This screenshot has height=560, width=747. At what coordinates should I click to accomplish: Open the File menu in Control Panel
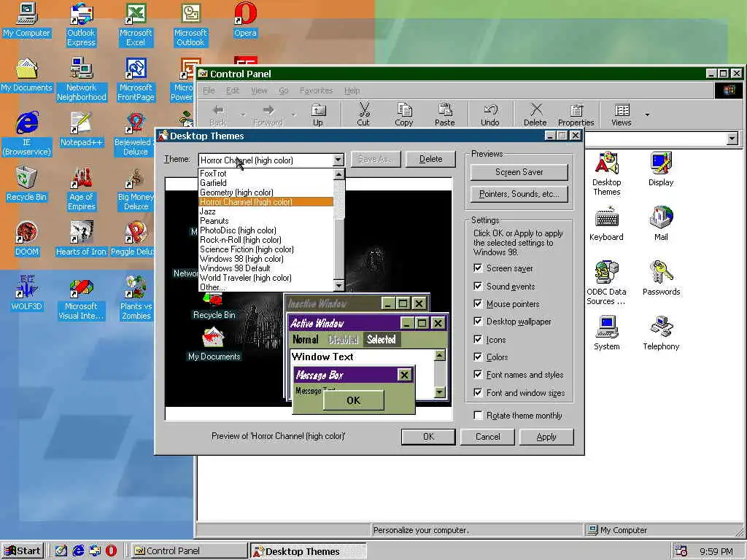pos(209,90)
